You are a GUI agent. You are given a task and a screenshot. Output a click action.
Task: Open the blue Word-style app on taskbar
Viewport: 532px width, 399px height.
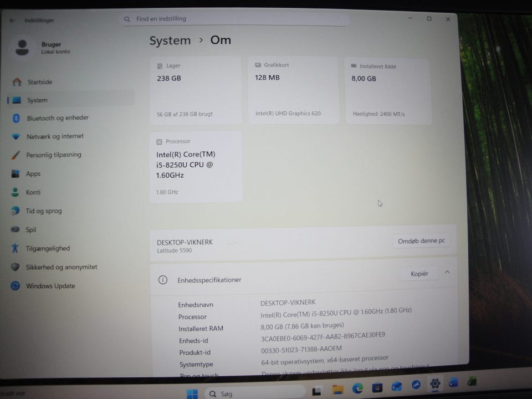click(x=453, y=383)
